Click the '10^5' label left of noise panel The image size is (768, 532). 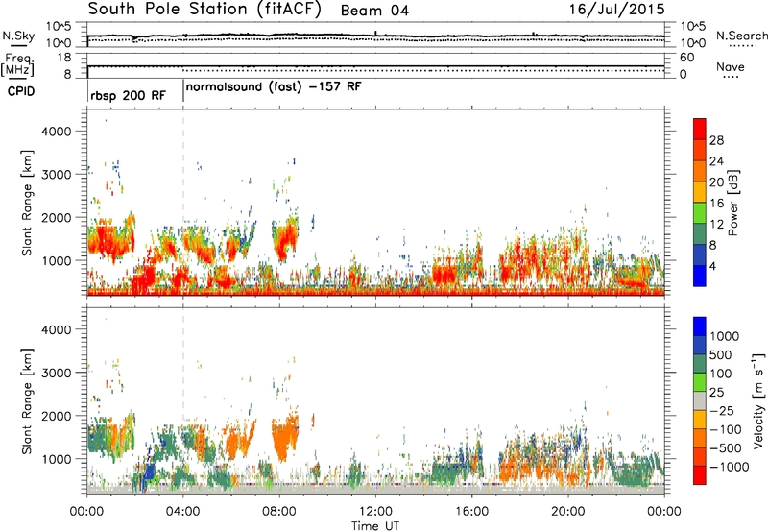tap(59, 27)
